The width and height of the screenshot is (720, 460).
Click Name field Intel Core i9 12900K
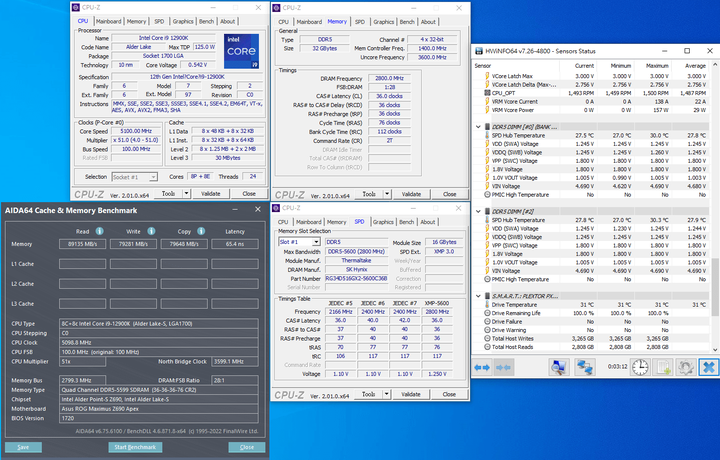pos(163,38)
